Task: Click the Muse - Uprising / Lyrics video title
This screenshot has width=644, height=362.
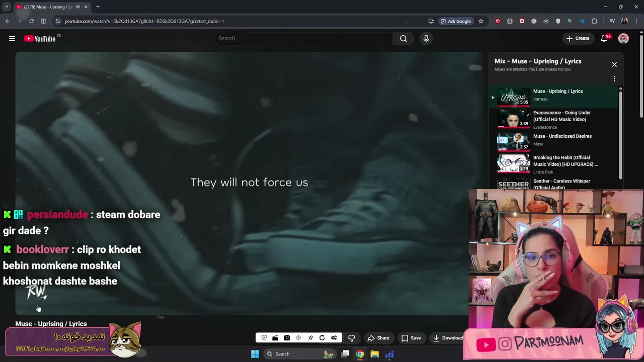Action: pos(51,324)
